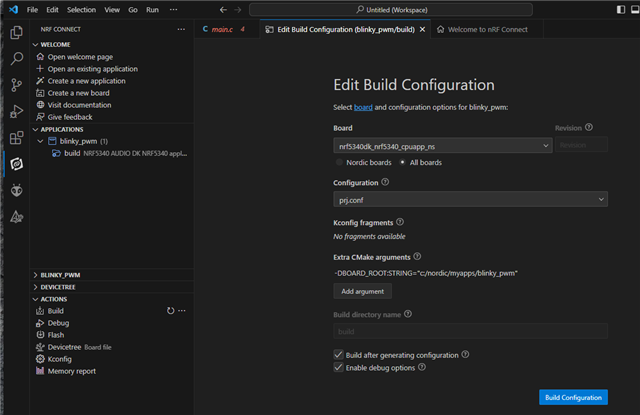Screen dimensions: 640x415
Task: Toggle primary sidebar layout icon
Action: (620, 9)
